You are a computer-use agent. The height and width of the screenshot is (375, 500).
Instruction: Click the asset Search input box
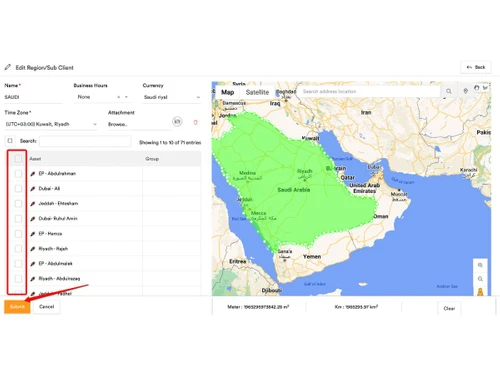point(85,141)
